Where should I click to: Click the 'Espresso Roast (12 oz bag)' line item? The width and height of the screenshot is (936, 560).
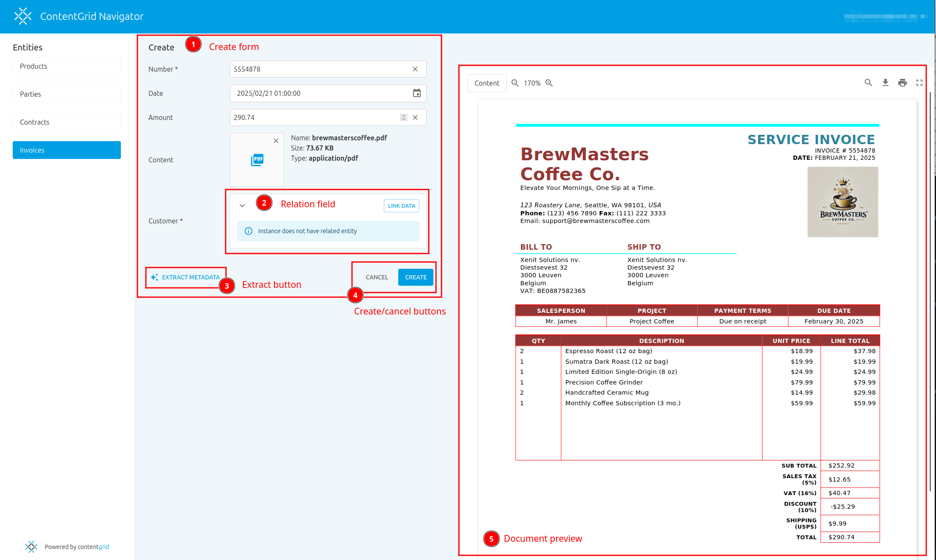[609, 351]
